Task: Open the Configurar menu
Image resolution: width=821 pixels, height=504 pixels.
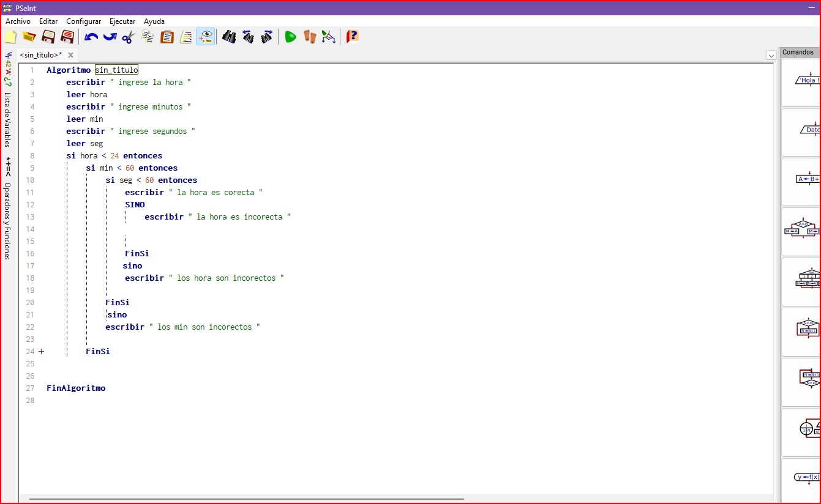Action: [x=84, y=21]
